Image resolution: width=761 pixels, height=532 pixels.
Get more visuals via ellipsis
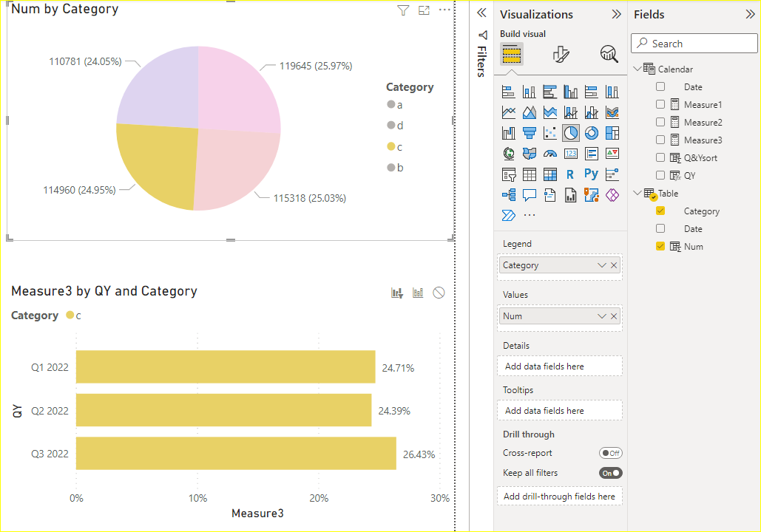(530, 215)
